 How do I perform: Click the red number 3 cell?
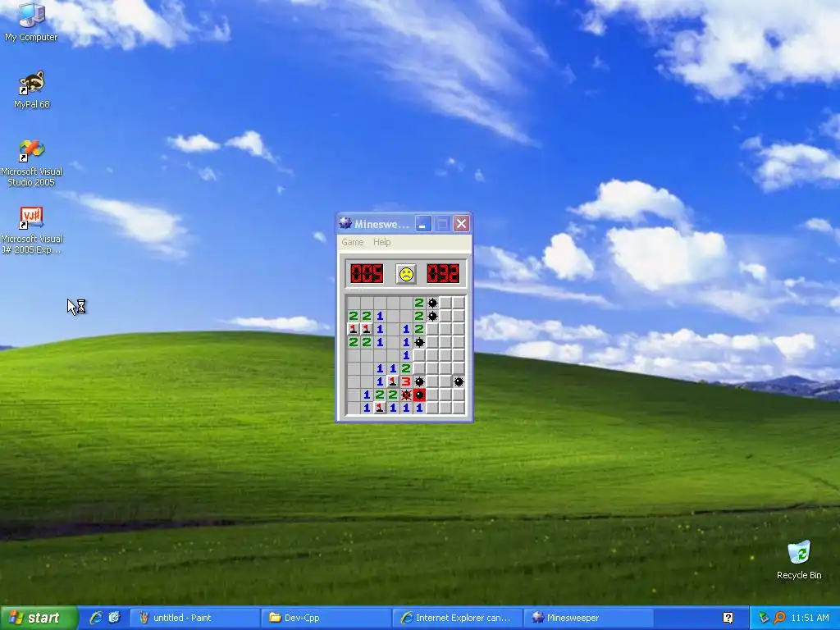(x=406, y=381)
